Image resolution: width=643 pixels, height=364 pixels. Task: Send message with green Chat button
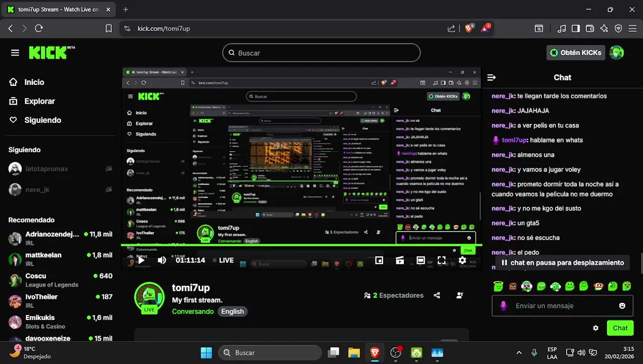620,328
